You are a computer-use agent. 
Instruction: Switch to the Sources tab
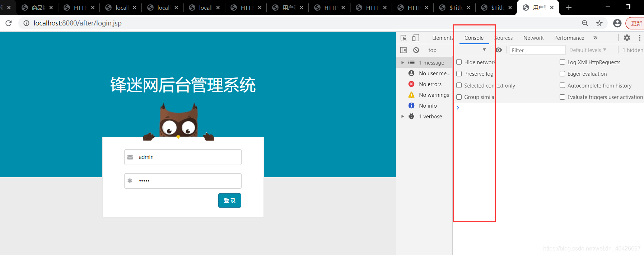click(x=504, y=38)
